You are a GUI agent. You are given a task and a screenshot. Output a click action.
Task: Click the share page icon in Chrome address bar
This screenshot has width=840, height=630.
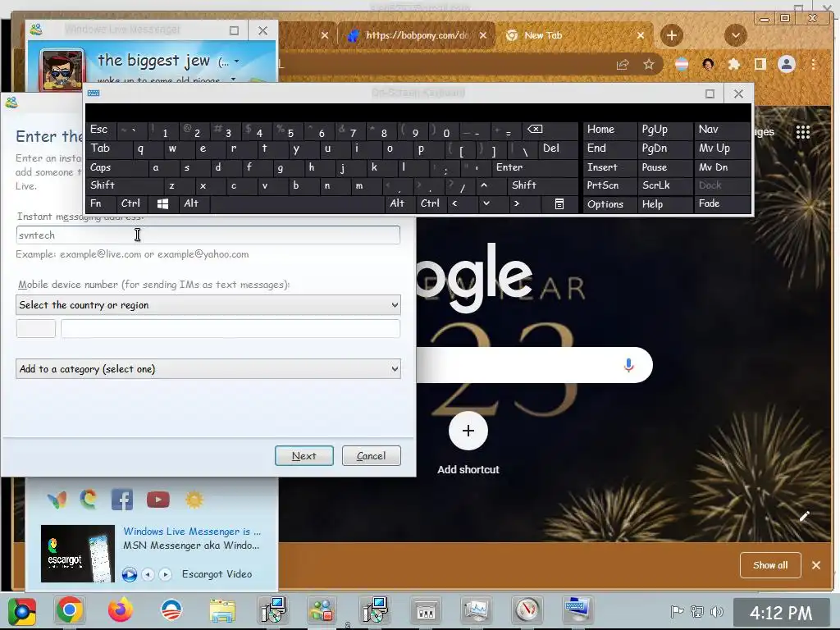(x=623, y=65)
